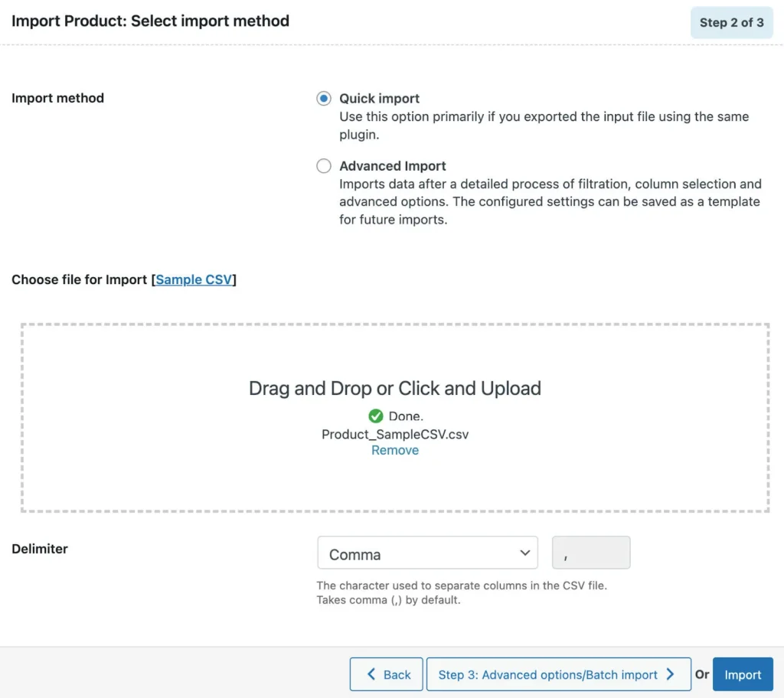Click the forward chevron on the Step 3 button

click(x=668, y=674)
